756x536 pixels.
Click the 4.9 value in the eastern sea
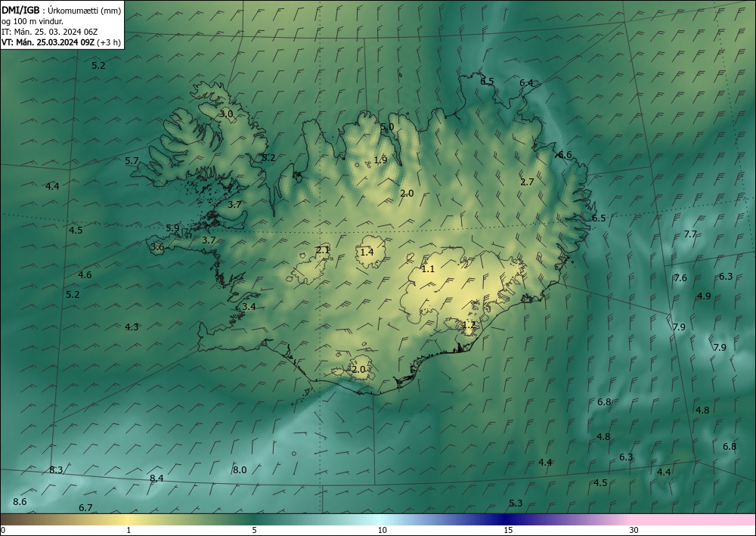point(704,296)
